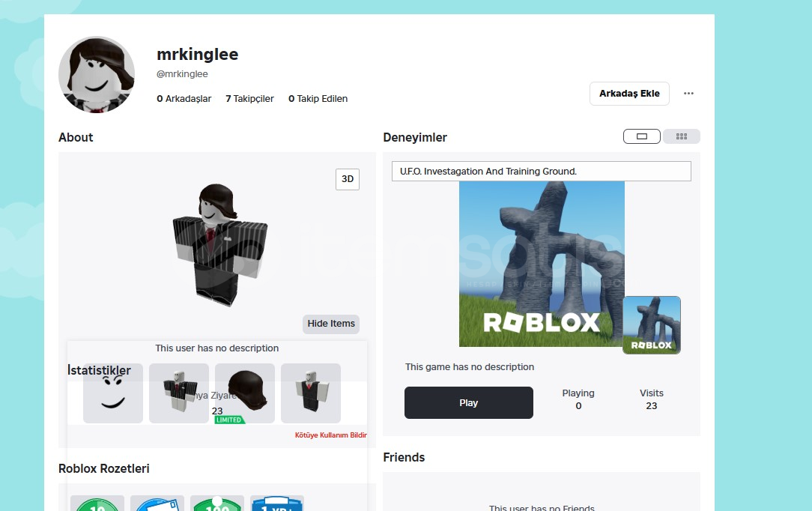
Task: Select "This user has no description" text
Action: (x=217, y=348)
